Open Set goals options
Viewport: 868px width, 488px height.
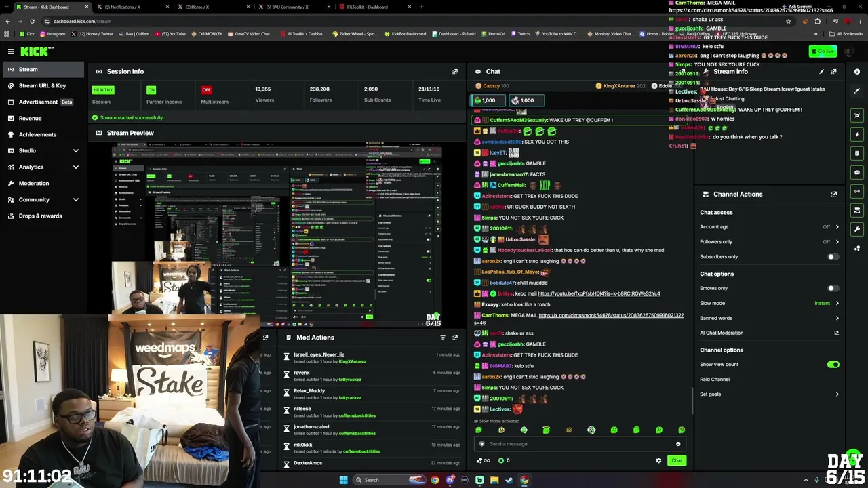coord(769,394)
